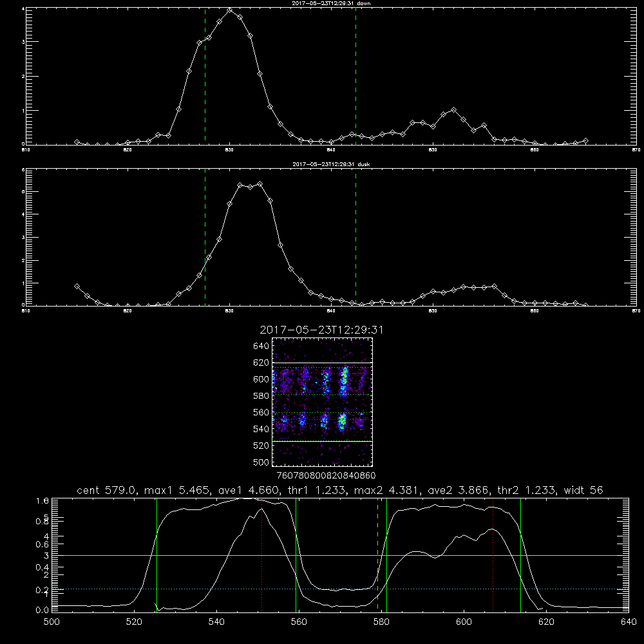The height and width of the screenshot is (644, 644).
Task: Click the x-axis label 580 on the bottom plot
Action: click(x=381, y=622)
